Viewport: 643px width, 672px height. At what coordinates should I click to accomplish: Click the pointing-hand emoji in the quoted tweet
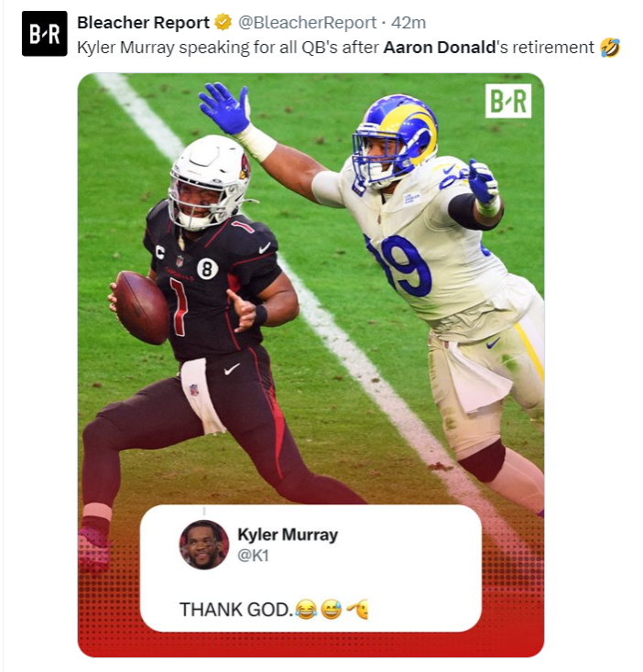click(x=357, y=610)
